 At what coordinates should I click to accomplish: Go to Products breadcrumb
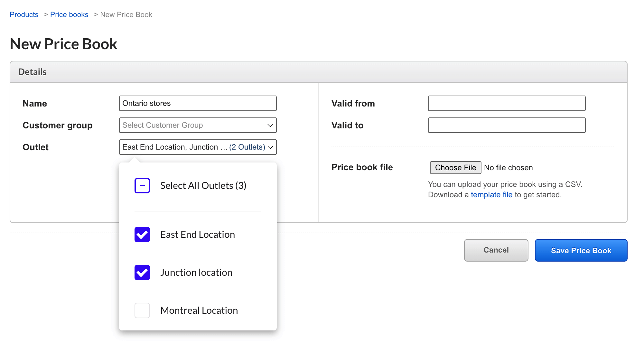point(24,14)
